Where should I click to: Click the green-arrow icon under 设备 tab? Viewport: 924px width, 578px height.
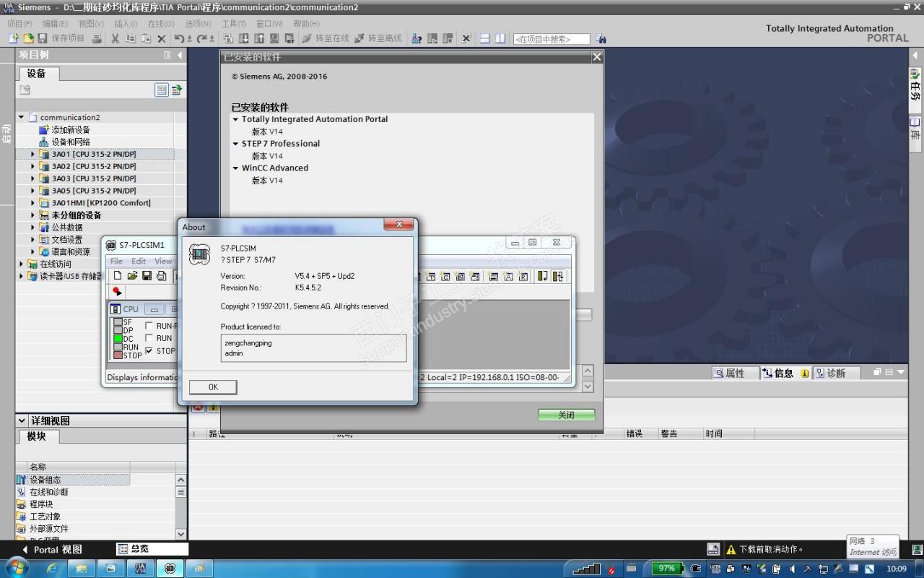pyautogui.click(x=176, y=90)
